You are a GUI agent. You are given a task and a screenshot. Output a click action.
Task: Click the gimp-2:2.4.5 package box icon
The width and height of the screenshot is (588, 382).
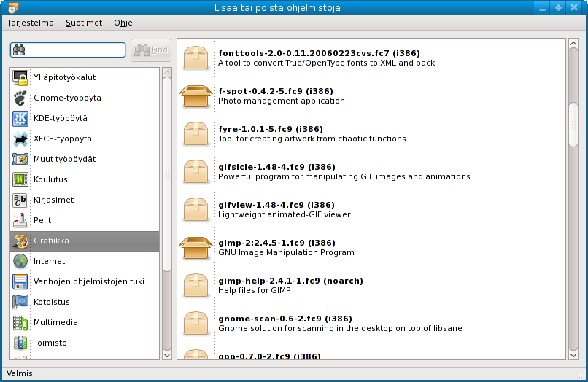point(196,247)
